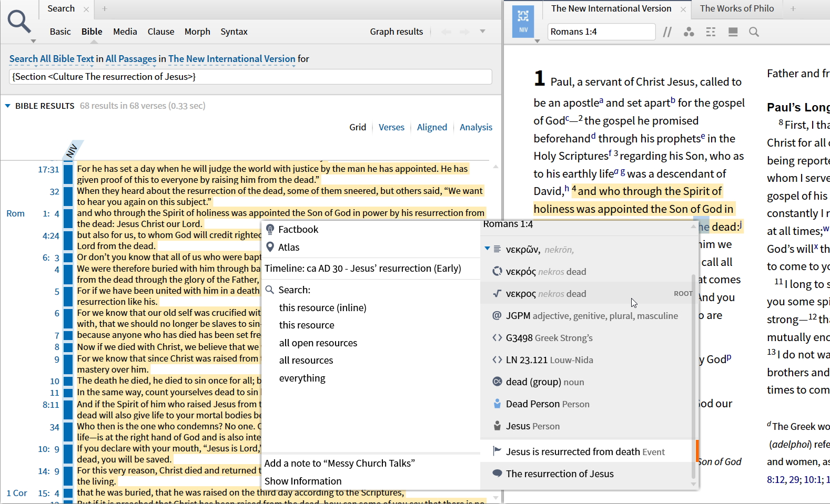Open the NIV resource panel icon
Viewport: 830px width, 504px height.
(x=523, y=22)
